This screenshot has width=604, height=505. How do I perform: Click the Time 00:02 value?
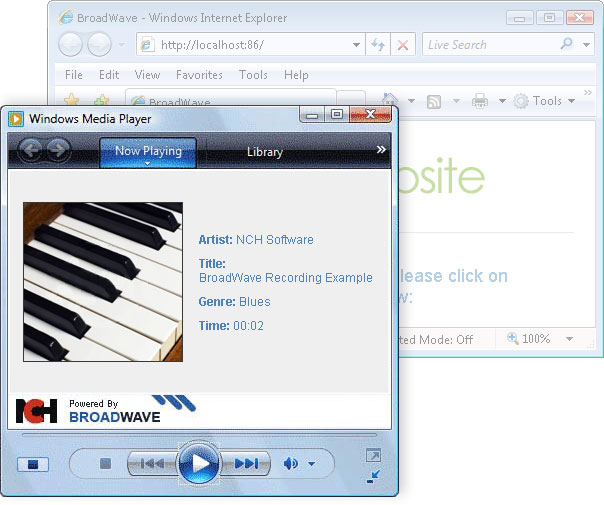248,326
